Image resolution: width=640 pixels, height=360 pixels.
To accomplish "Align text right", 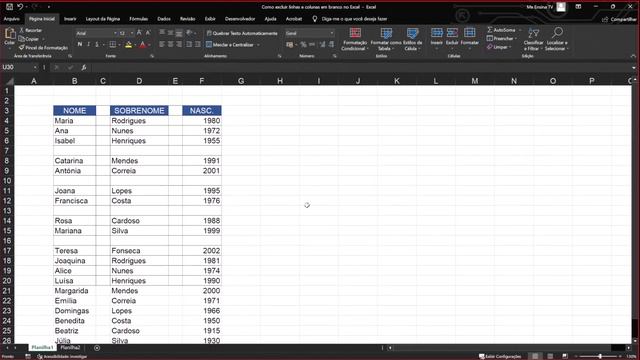I will coord(179,44).
